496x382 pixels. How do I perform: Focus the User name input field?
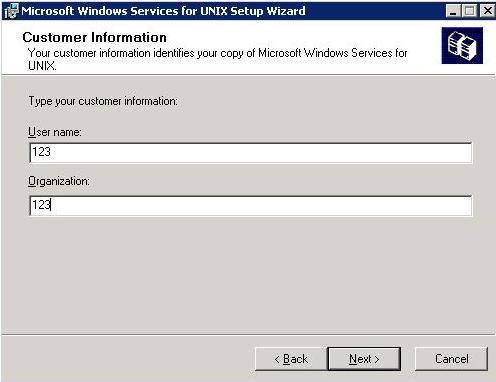coord(251,153)
